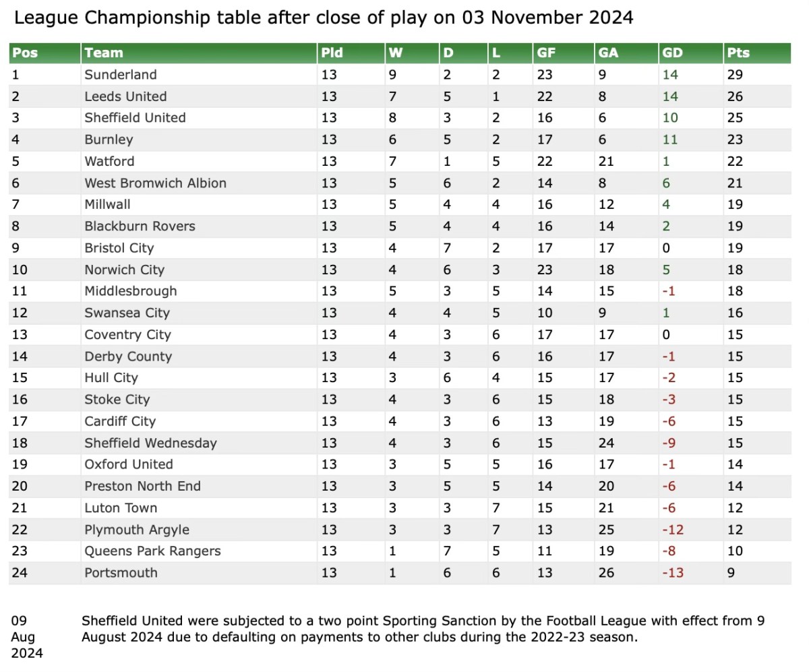
Task: Click Queens Park Rangers team name
Action: point(152,551)
